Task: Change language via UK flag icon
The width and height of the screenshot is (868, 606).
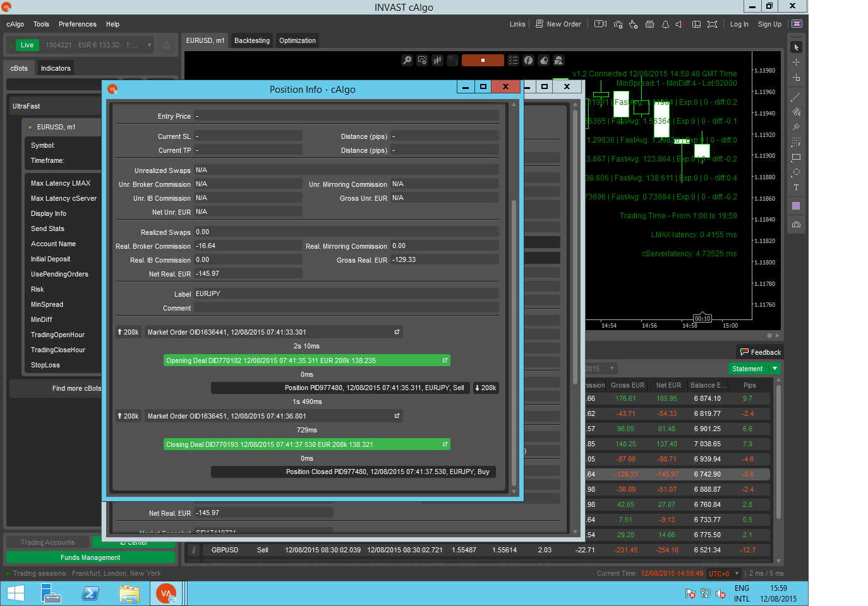Action: pyautogui.click(x=797, y=24)
